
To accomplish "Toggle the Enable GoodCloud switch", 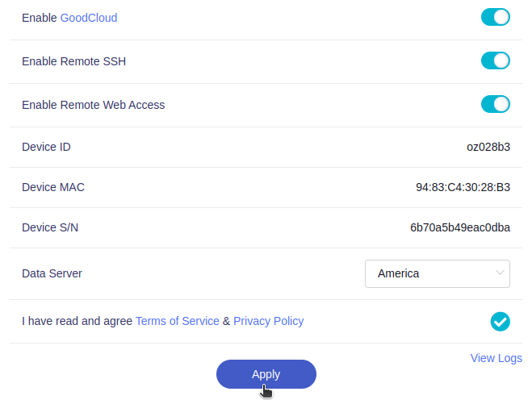I will 495,17.
